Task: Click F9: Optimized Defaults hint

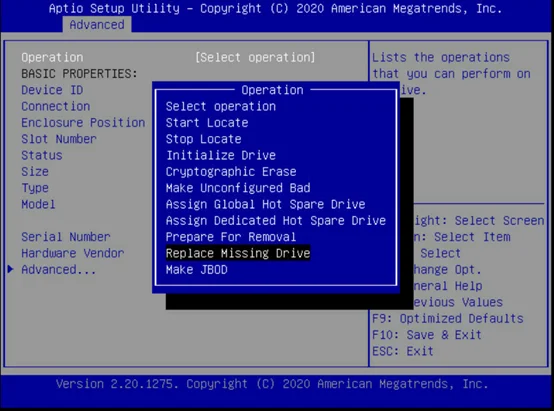Action: click(448, 318)
